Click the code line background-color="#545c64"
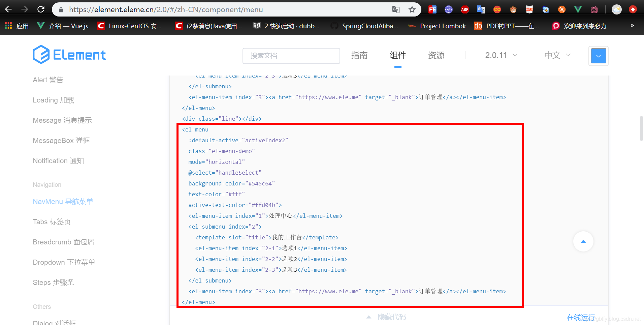Screen dimensions: 644x325 coord(232,183)
